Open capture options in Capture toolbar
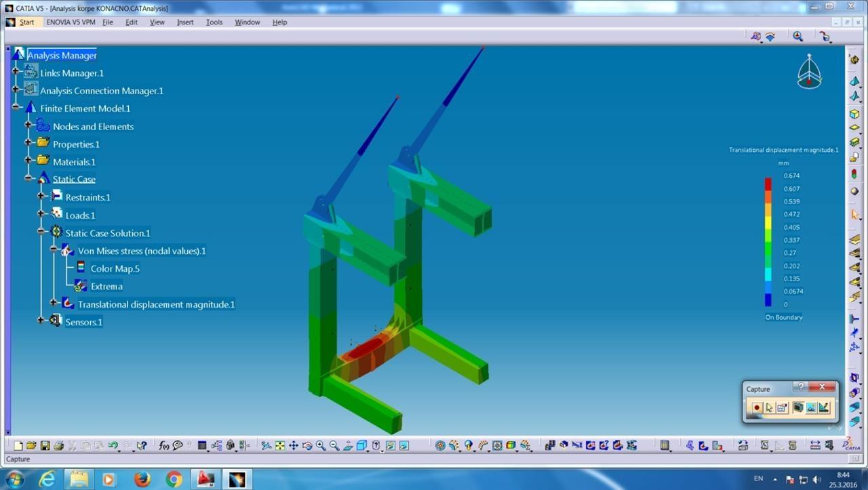 782,407
